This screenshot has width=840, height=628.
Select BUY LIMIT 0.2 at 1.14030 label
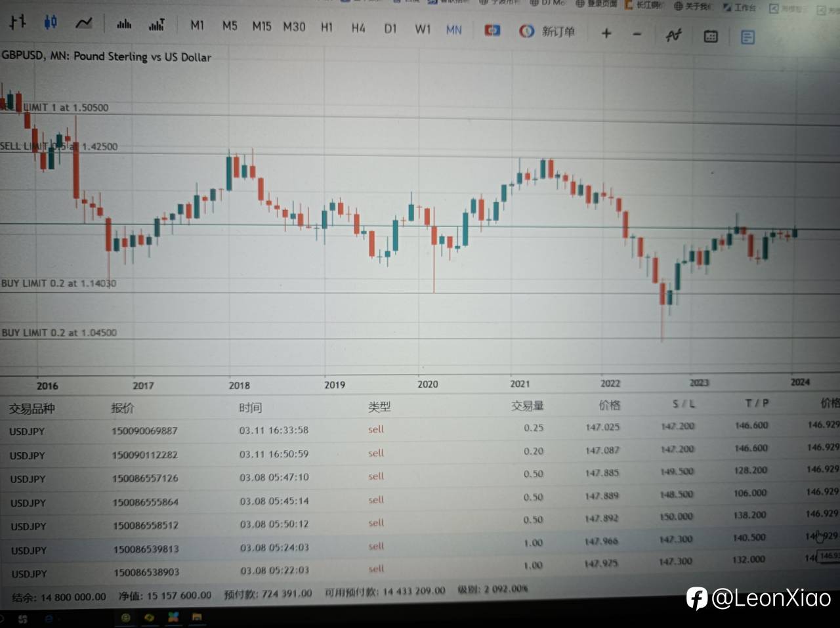coord(58,283)
